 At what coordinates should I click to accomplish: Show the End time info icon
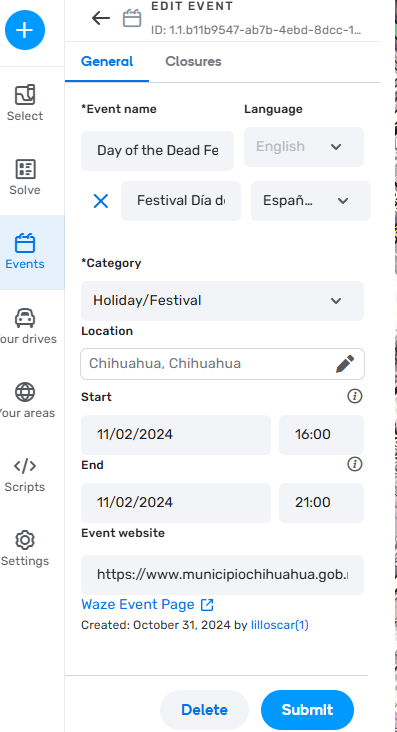354,465
